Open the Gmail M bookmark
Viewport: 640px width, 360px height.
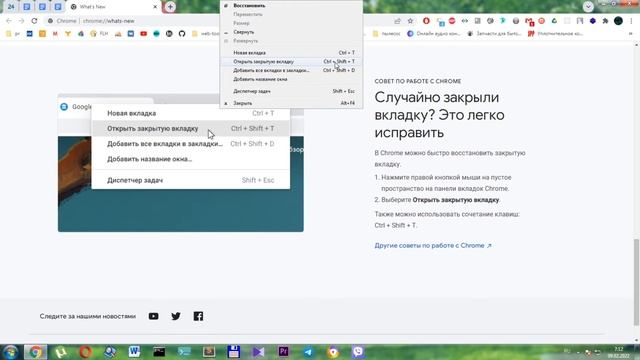tap(55, 34)
